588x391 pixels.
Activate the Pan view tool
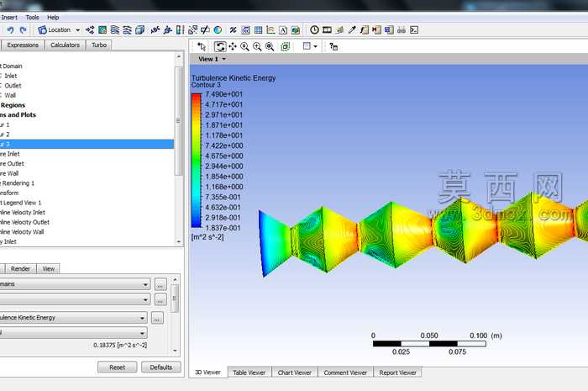coord(233,46)
